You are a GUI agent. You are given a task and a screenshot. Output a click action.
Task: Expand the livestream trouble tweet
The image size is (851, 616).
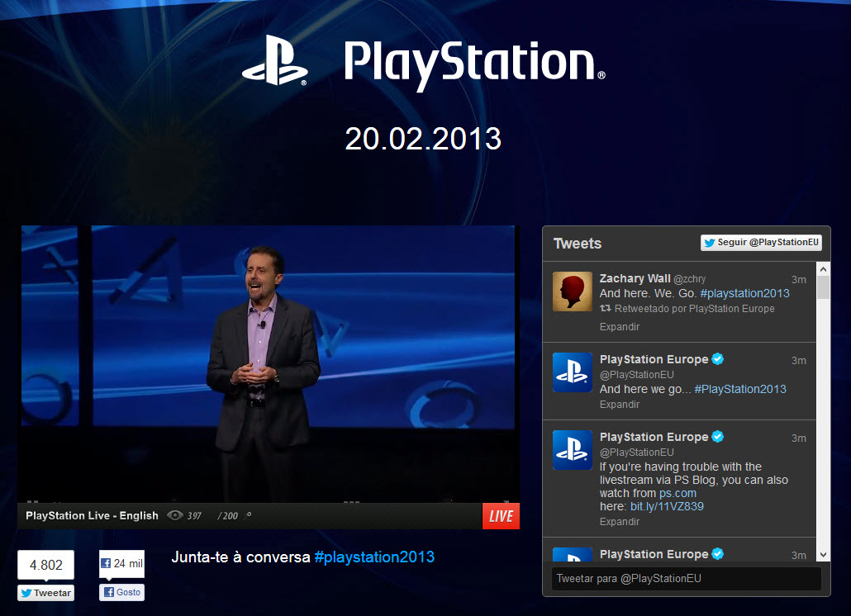[620, 522]
